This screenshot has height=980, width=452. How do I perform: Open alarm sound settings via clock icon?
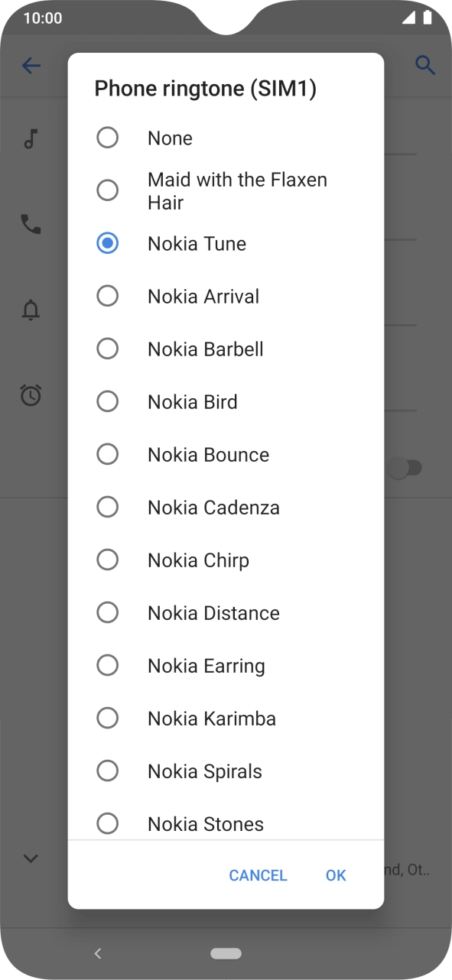coord(31,396)
